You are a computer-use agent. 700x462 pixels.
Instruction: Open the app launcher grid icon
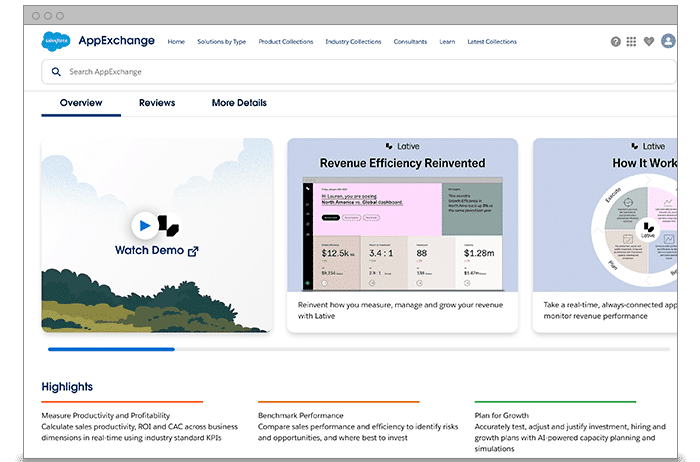pos(632,42)
